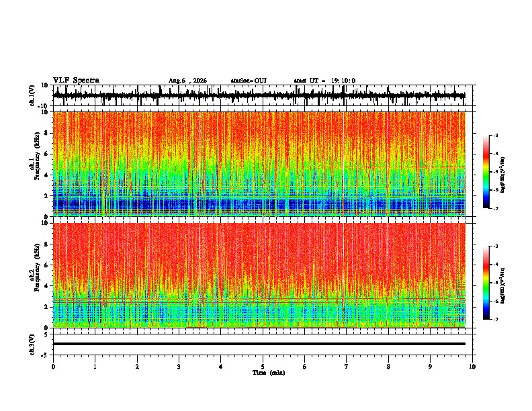Click the ch.2 frequency tick label 2
The width and height of the screenshot is (532, 411).
[47, 307]
